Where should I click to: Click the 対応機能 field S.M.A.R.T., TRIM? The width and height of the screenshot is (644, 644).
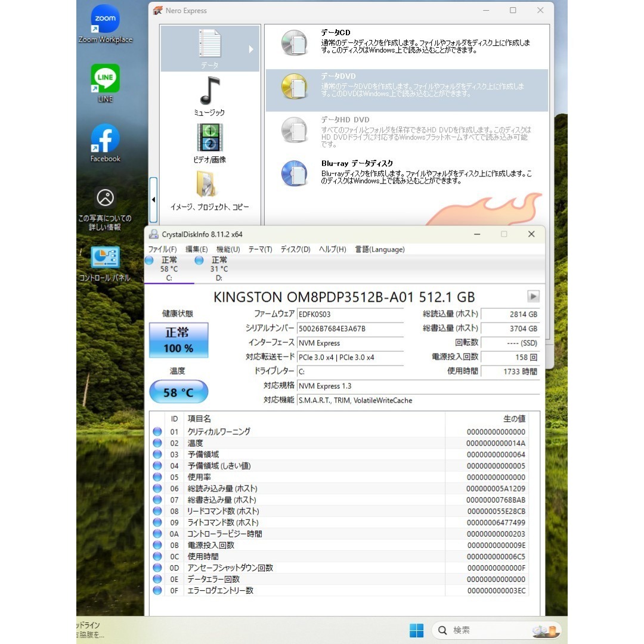point(418,401)
